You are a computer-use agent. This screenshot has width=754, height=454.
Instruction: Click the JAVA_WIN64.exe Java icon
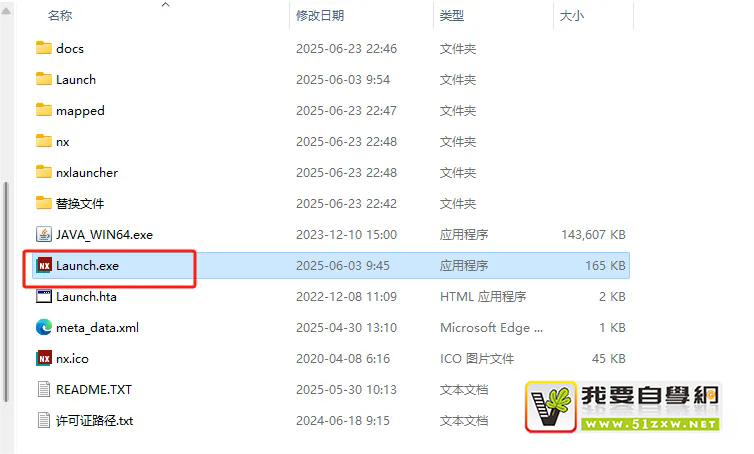(44, 234)
